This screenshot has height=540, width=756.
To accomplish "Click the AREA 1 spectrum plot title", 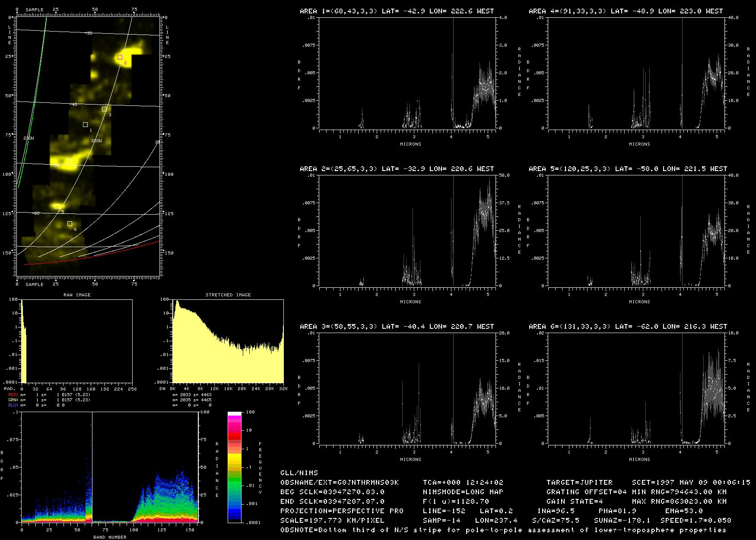I will pyautogui.click(x=397, y=11).
